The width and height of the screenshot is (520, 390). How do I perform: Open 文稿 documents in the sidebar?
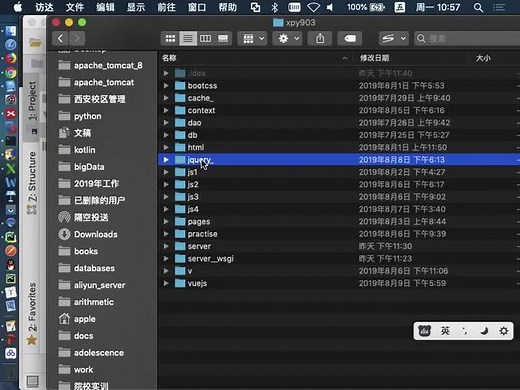point(75,133)
